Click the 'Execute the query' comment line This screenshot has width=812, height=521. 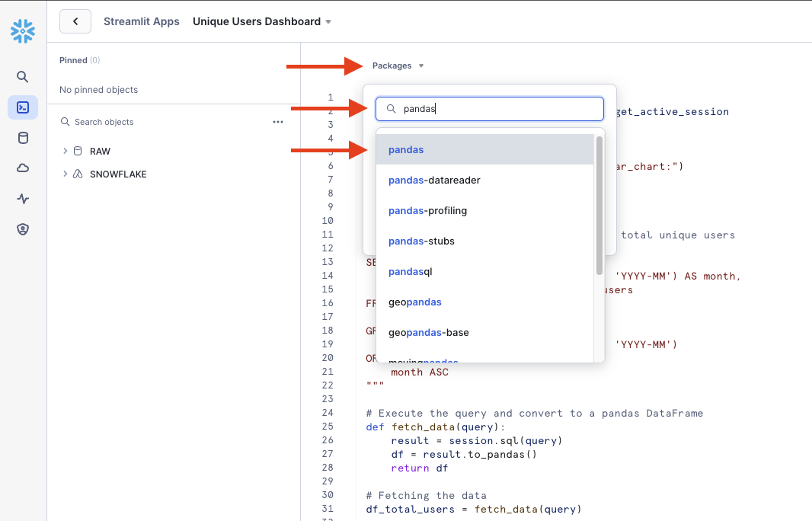[x=535, y=414]
